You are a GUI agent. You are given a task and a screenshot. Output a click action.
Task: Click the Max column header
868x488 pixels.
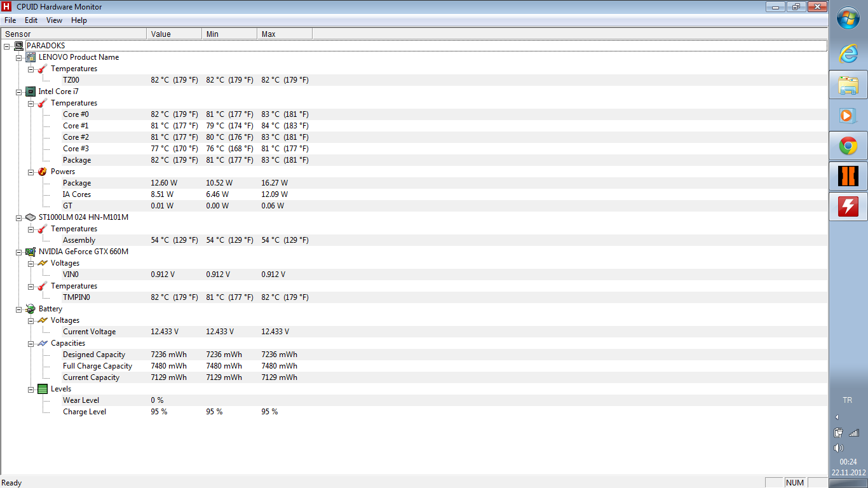285,34
